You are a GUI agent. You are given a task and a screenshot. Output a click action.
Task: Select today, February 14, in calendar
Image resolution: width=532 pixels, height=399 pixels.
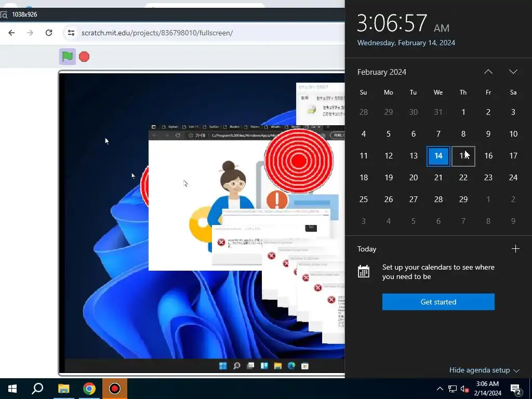coord(438,156)
